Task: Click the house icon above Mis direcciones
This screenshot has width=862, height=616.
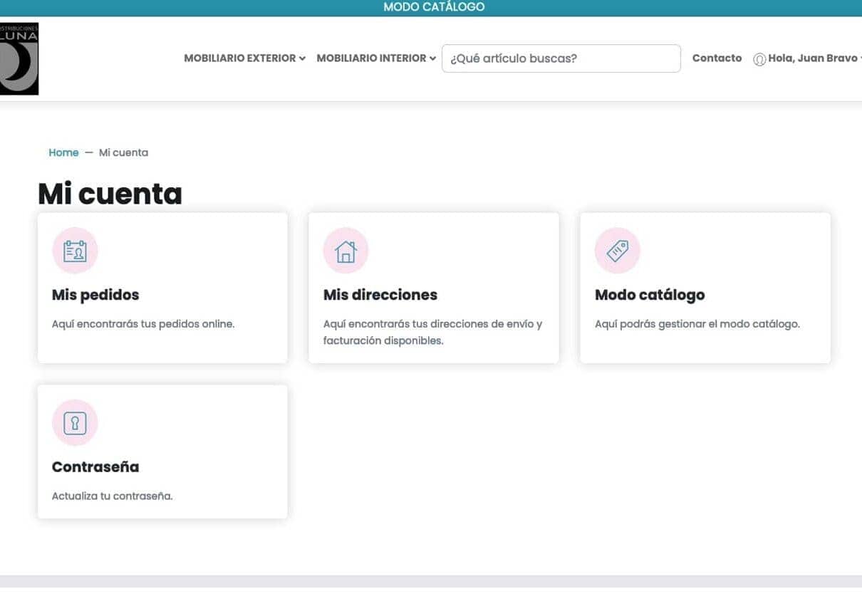Action: click(346, 250)
